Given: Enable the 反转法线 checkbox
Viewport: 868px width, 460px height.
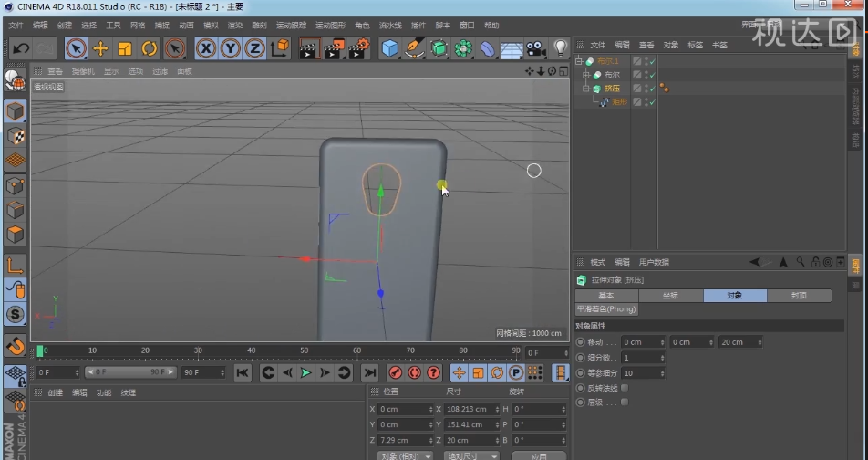Looking at the screenshot, I should 625,387.
